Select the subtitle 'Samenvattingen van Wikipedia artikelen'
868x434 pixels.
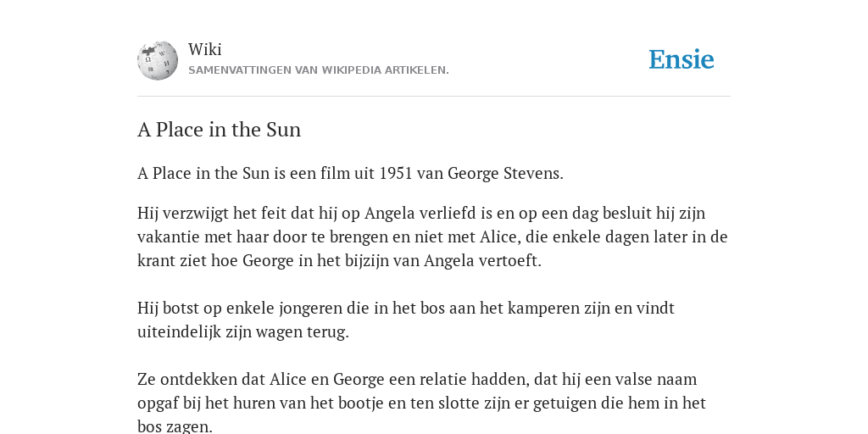(319, 70)
